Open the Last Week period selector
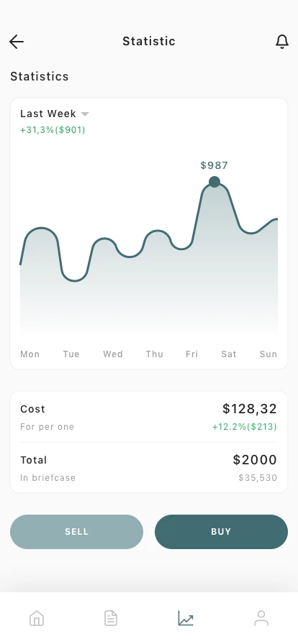 click(x=54, y=114)
